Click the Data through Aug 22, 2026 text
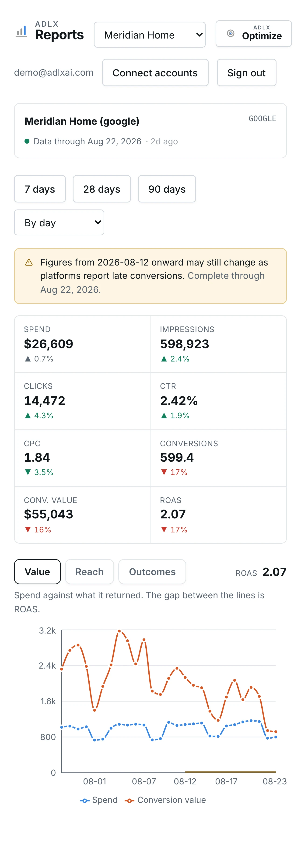This screenshot has width=301, height=868. [87, 141]
